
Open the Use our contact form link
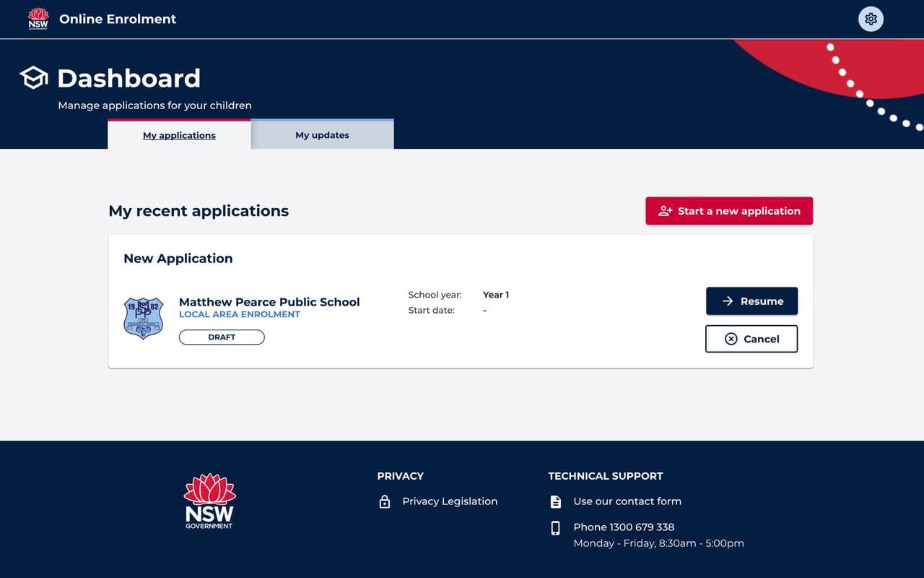[627, 501]
